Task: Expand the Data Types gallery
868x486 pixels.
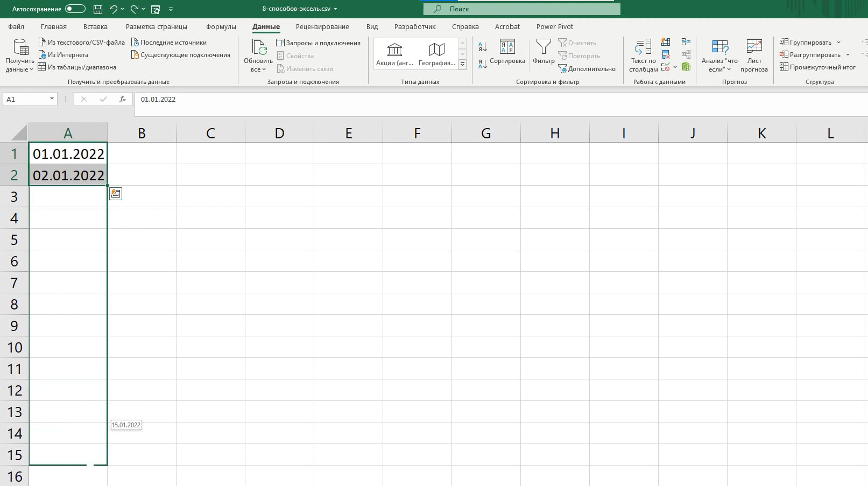Action: (462, 64)
